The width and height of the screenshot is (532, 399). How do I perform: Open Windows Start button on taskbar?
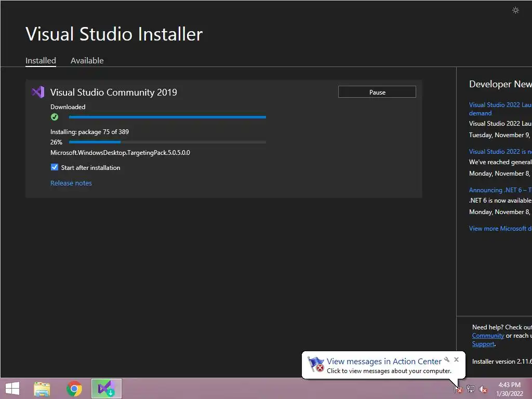tap(12, 389)
